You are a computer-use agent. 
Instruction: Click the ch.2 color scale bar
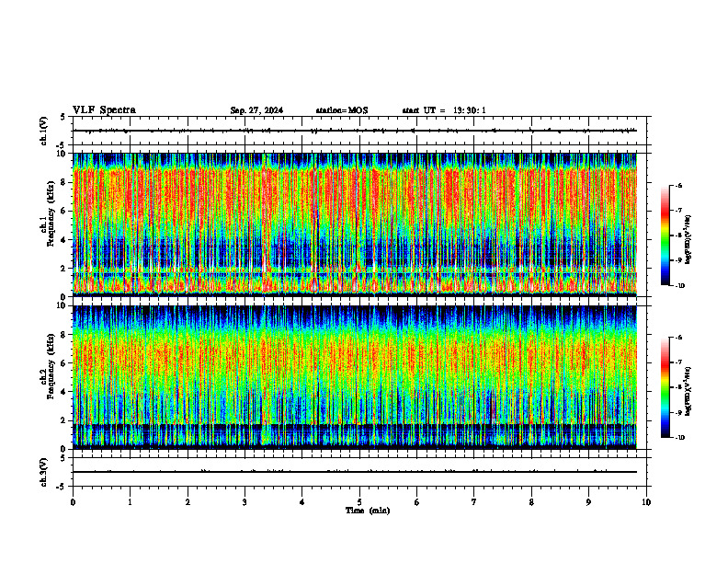pos(665,387)
